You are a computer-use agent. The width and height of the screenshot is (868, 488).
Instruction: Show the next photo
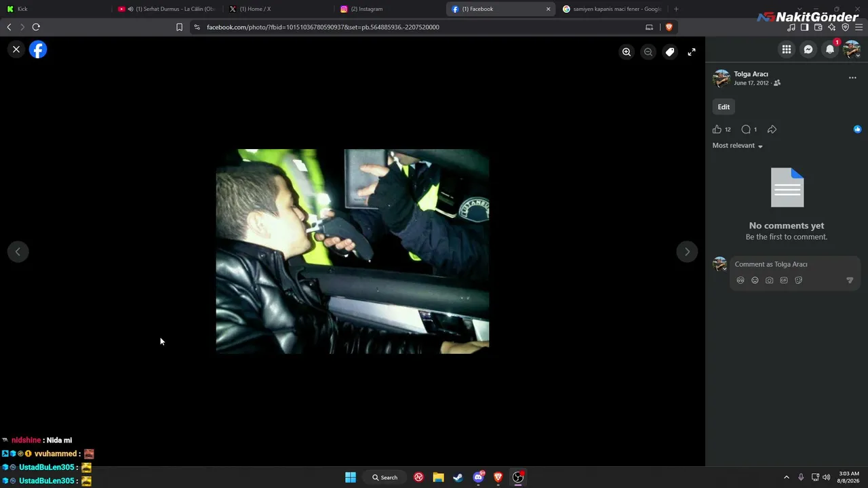[x=687, y=252]
